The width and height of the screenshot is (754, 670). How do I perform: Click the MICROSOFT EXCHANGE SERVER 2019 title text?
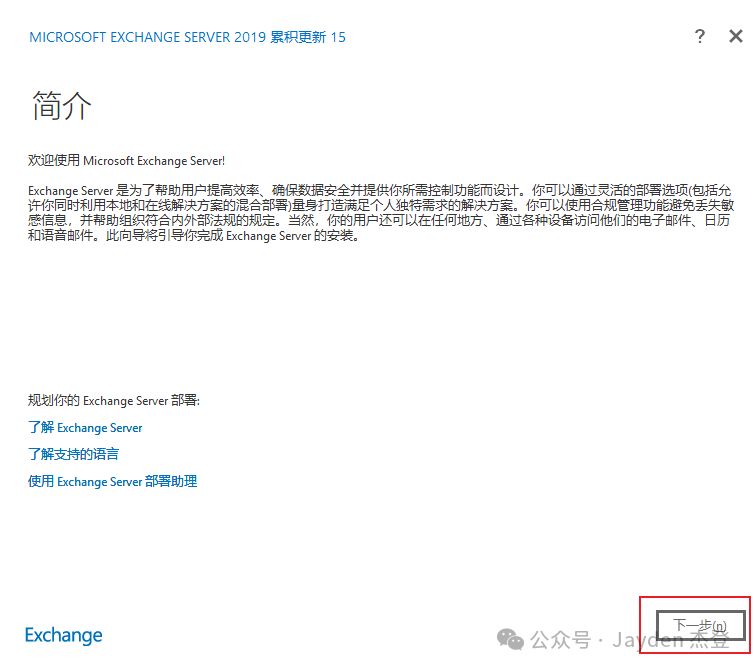(147, 38)
